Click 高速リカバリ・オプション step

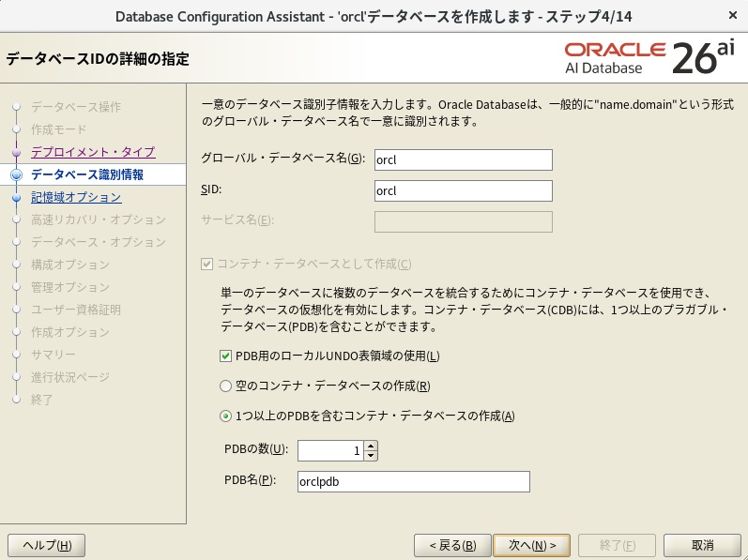coord(99,219)
